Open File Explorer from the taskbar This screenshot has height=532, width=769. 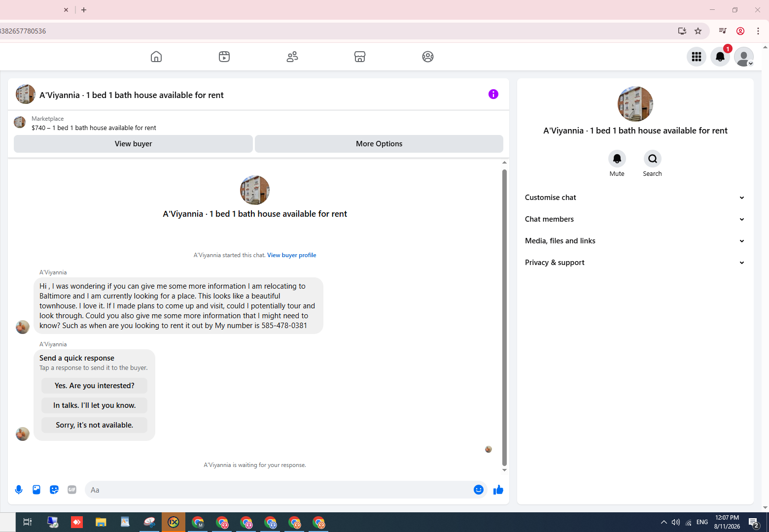(x=101, y=522)
